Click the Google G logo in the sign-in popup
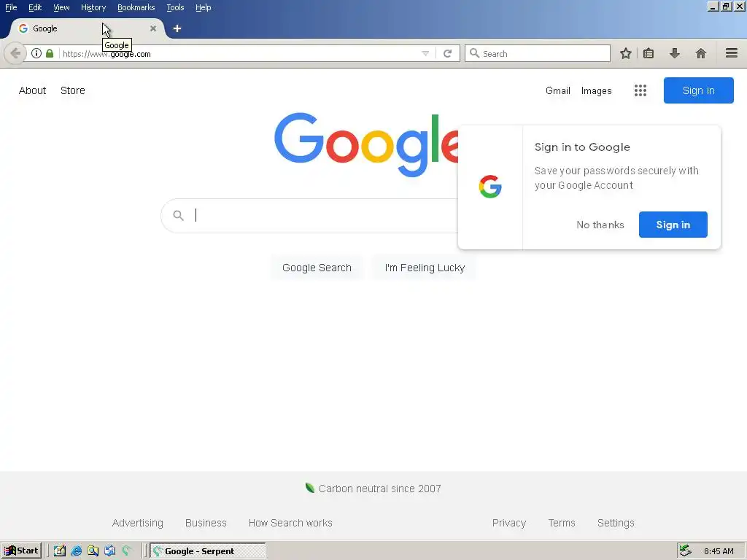747x560 pixels. [490, 187]
